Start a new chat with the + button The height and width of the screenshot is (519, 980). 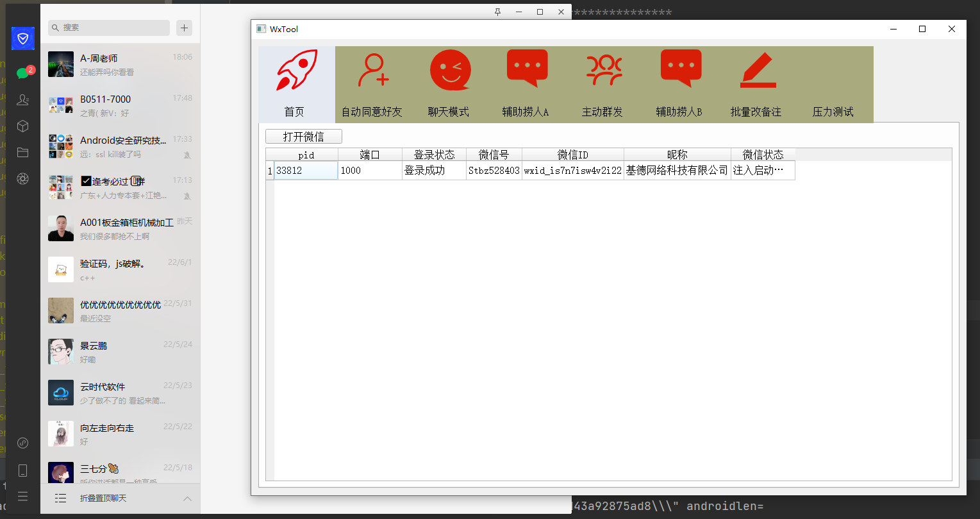click(184, 28)
